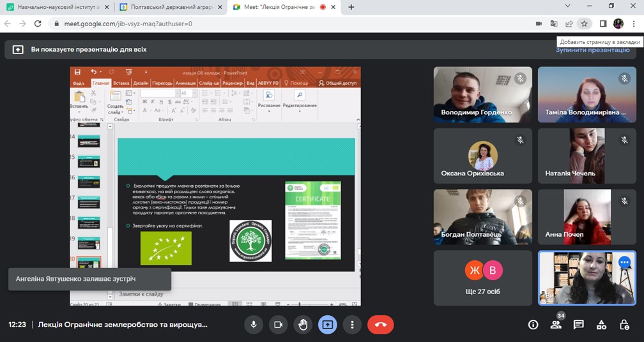Open the Создать слайд dropdown
Screen dimensions: 644x342
(114, 109)
